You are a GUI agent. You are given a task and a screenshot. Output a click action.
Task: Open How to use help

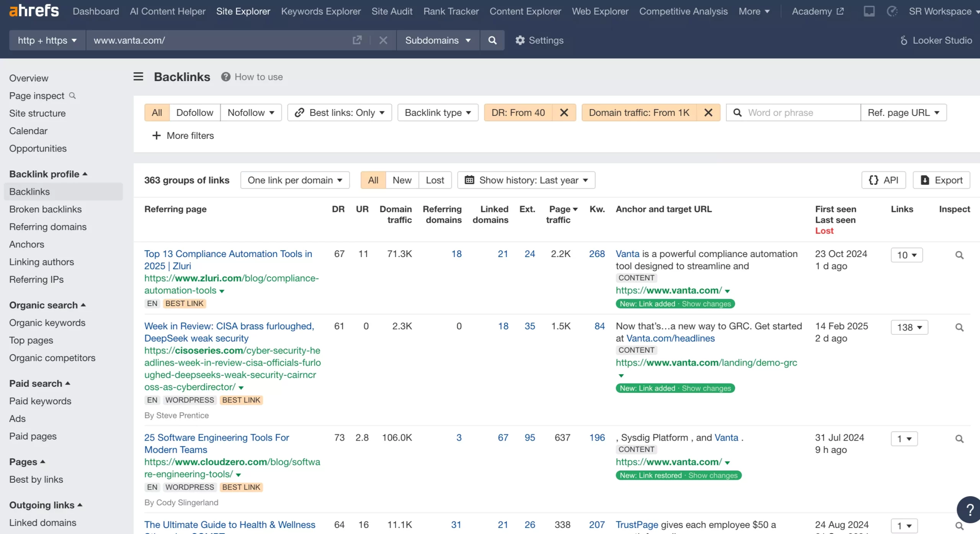[x=252, y=77]
